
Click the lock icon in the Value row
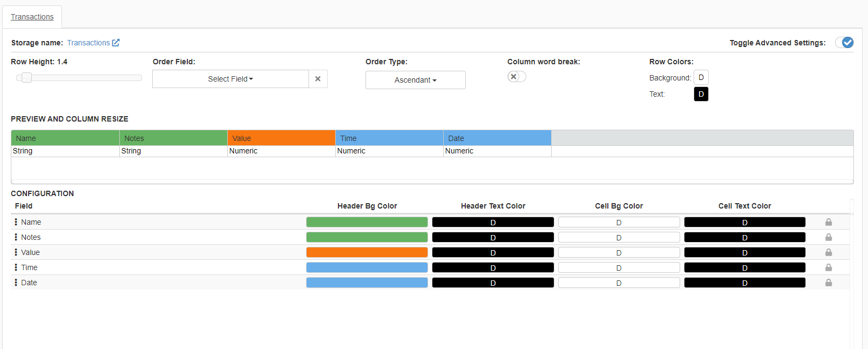(x=828, y=252)
